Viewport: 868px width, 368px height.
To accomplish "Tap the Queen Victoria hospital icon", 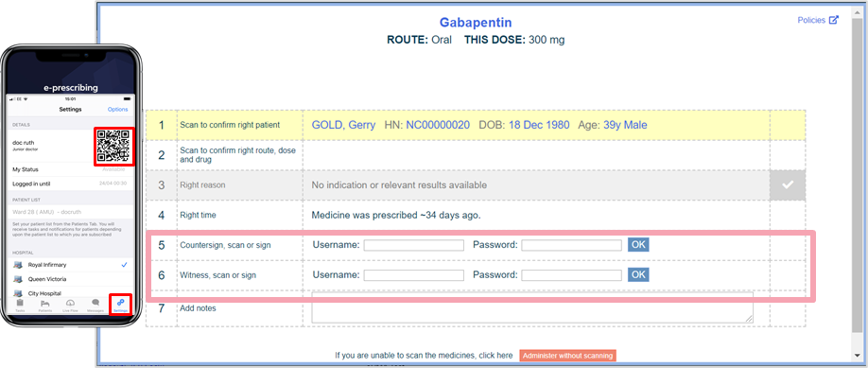I will [18, 279].
